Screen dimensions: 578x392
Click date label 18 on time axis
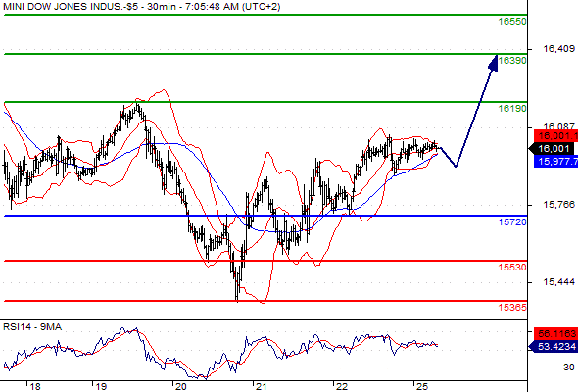[35, 387]
